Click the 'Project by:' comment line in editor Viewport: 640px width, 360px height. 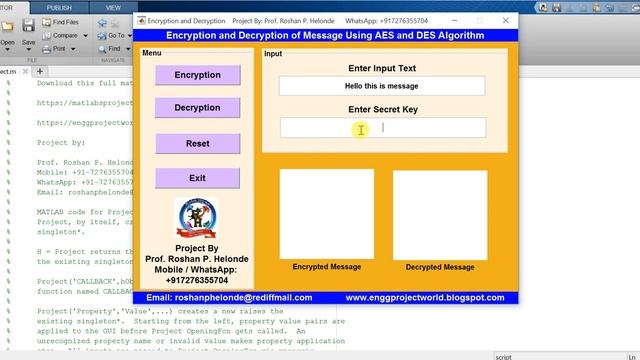click(x=61, y=143)
